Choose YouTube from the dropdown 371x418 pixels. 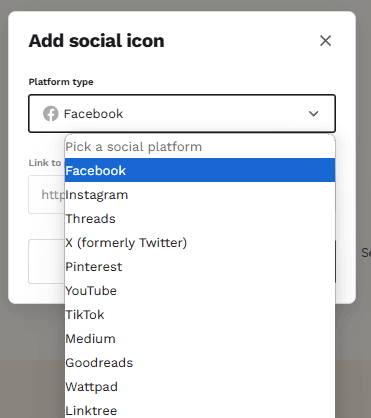pyautogui.click(x=200, y=291)
